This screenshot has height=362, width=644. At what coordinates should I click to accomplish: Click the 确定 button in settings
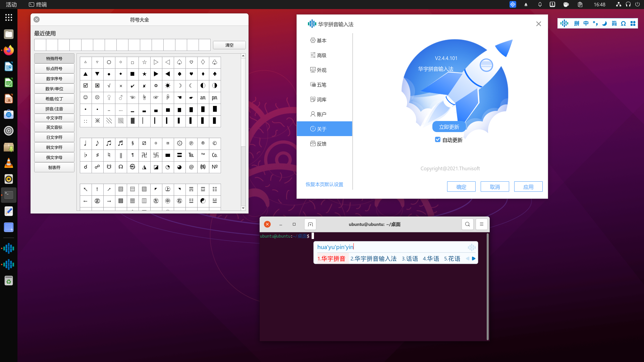point(461,187)
